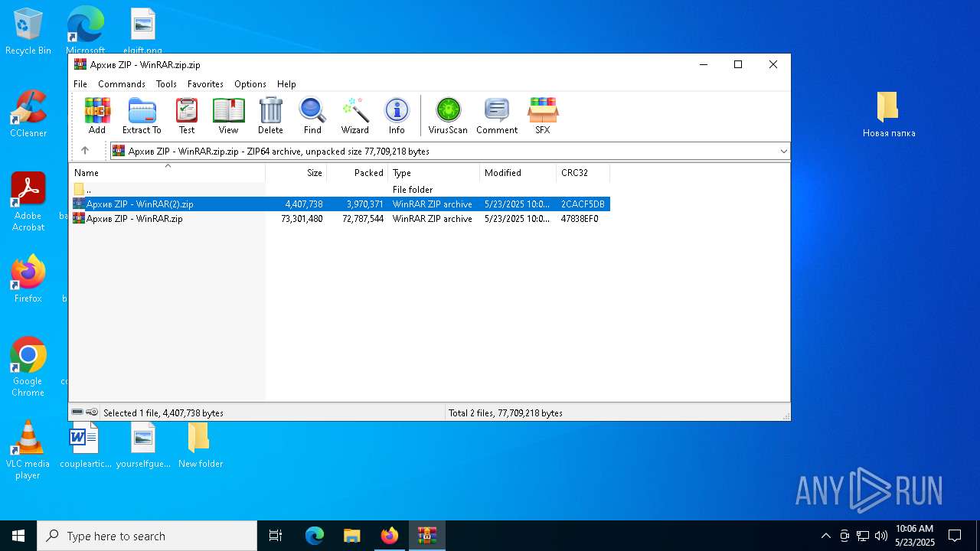This screenshot has height=551, width=980.
Task: Run the Test archive tool
Action: 187,116
